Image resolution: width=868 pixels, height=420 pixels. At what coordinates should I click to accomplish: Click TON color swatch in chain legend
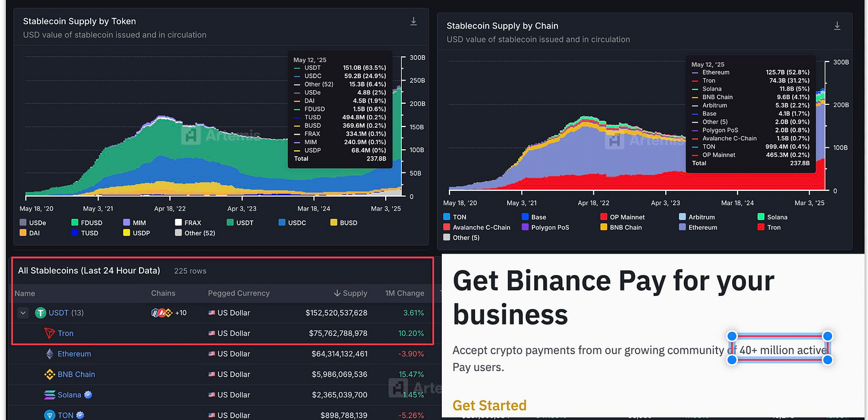tap(447, 217)
